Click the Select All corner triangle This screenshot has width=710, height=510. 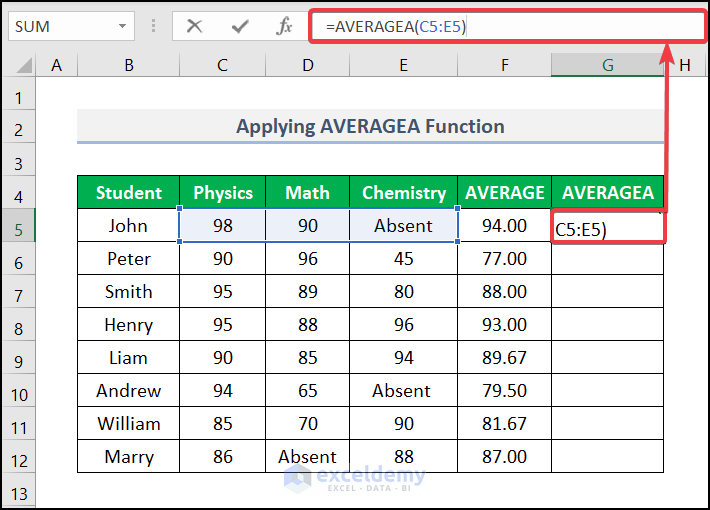(25, 66)
